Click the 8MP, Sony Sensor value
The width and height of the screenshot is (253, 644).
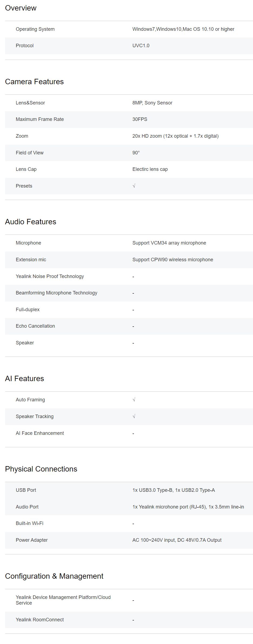152,103
